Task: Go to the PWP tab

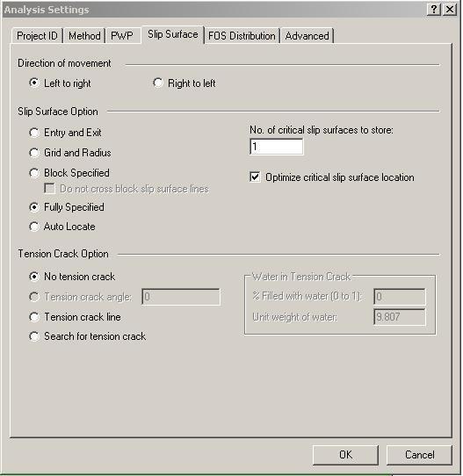Action: point(122,36)
